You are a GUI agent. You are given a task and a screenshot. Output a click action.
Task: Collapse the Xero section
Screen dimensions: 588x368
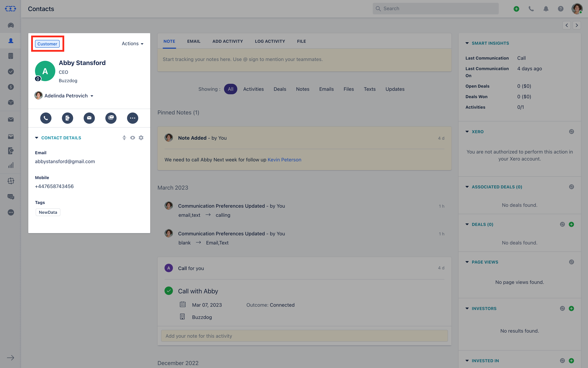[467, 132]
